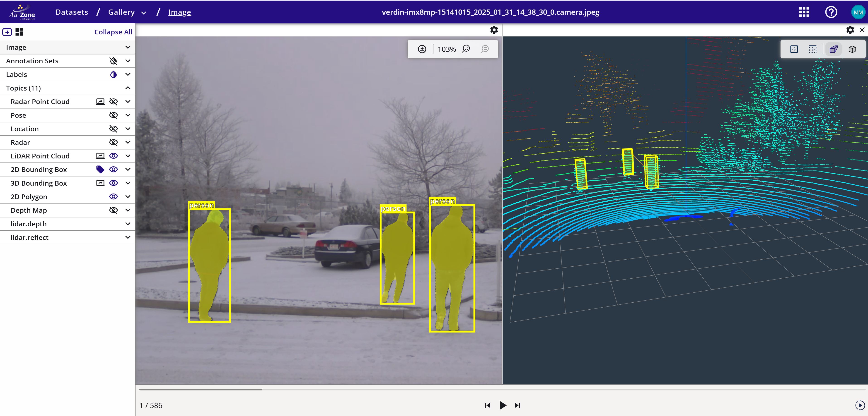Click the 2D Bounding Box tag icon

[x=100, y=169]
